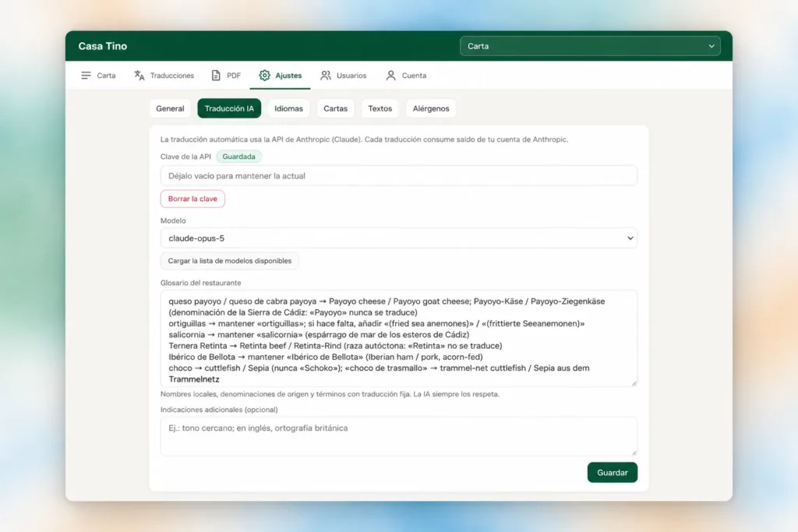This screenshot has width=798, height=532.
Task: Click the Indicaciones adicionales text area
Action: click(x=398, y=436)
